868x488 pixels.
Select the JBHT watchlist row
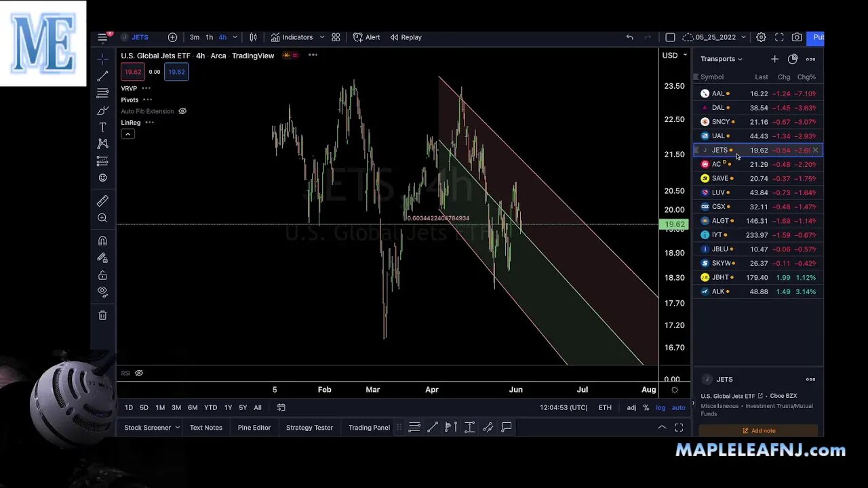(x=758, y=277)
